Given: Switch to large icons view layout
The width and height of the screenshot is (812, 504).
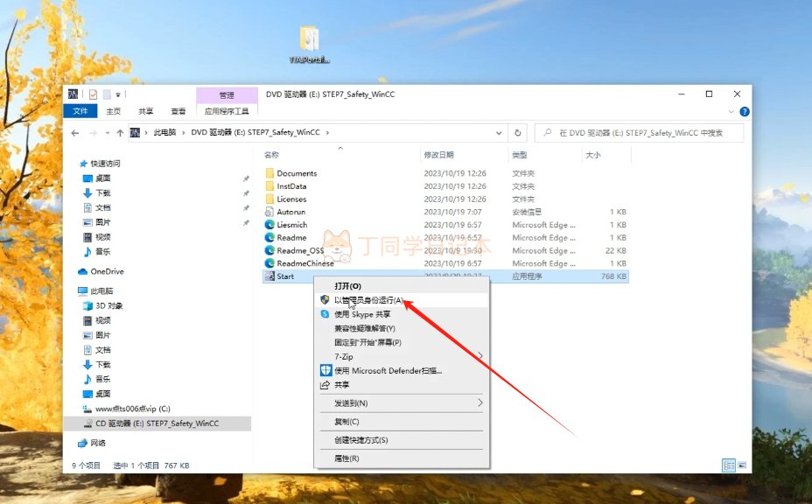Looking at the screenshot, I should [742, 465].
